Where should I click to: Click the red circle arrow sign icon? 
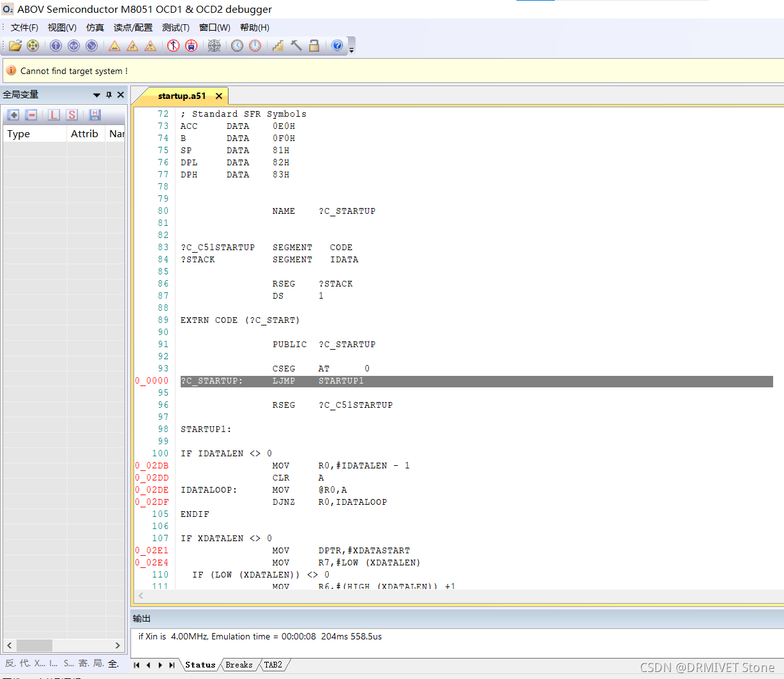click(174, 46)
